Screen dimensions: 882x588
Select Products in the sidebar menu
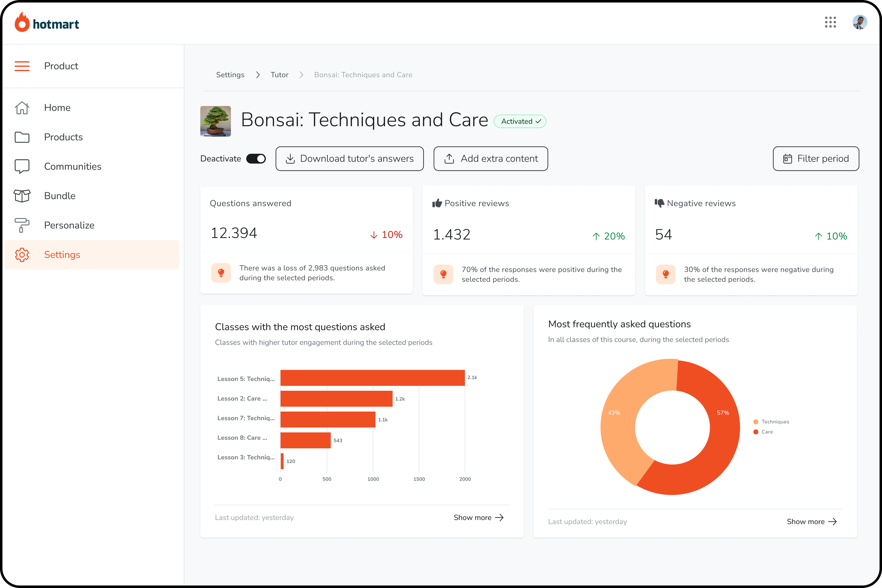[63, 137]
